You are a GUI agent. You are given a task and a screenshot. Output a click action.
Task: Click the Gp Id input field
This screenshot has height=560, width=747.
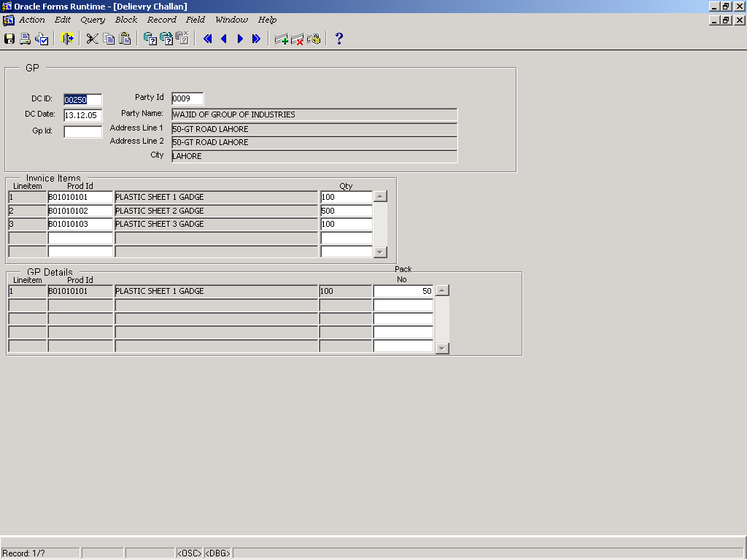[82, 132]
